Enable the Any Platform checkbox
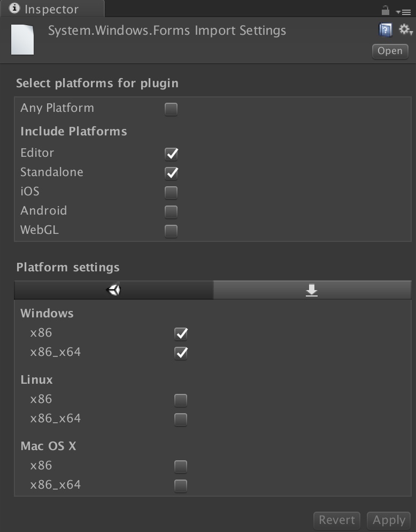The height and width of the screenshot is (532, 416). click(x=171, y=109)
